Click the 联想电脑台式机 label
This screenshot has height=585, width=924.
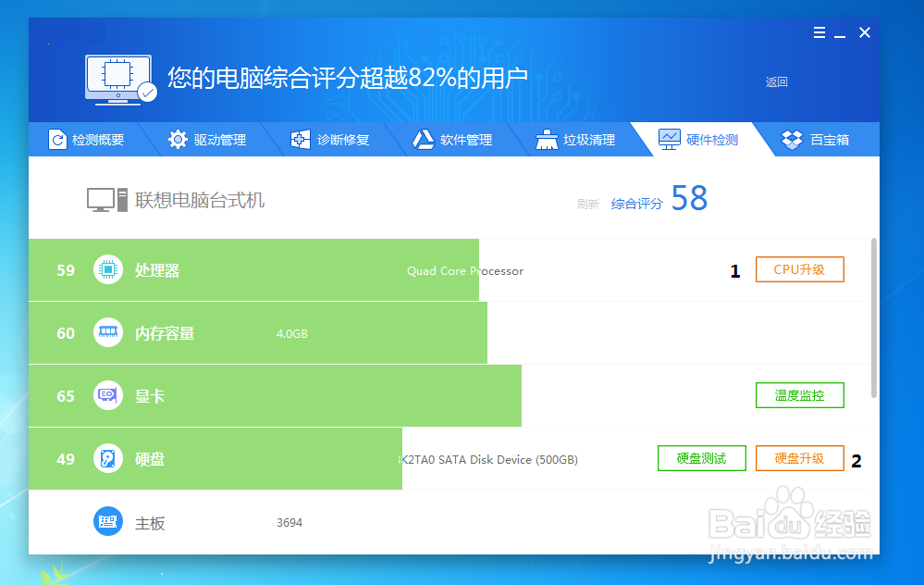click(199, 201)
